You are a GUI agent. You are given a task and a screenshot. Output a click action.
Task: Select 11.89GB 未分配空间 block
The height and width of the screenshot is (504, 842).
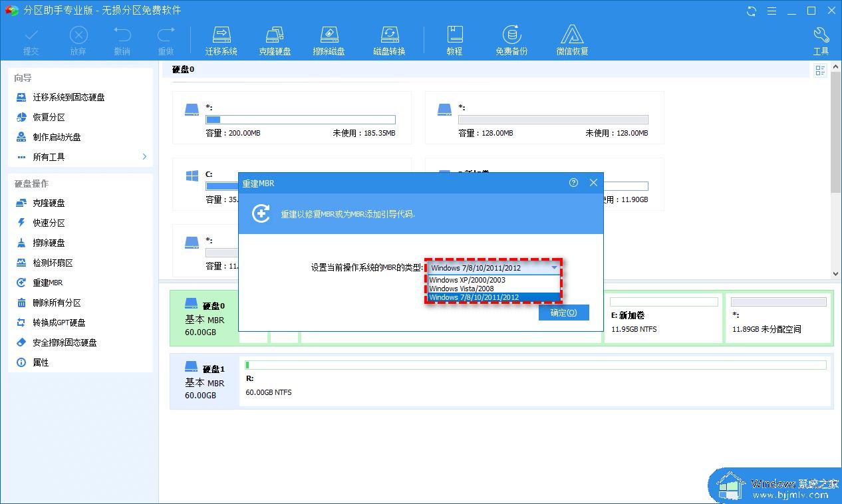coord(779,318)
